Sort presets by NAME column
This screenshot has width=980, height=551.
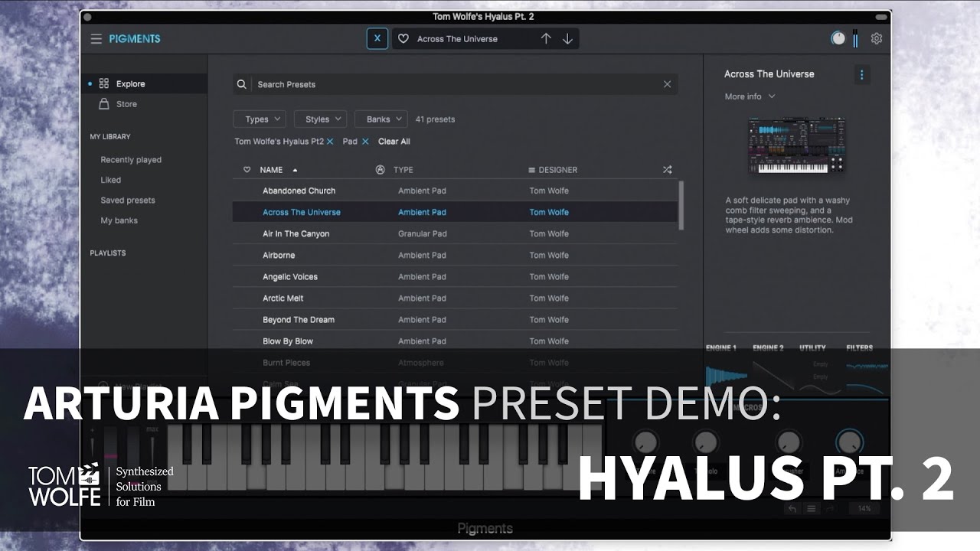[272, 170]
